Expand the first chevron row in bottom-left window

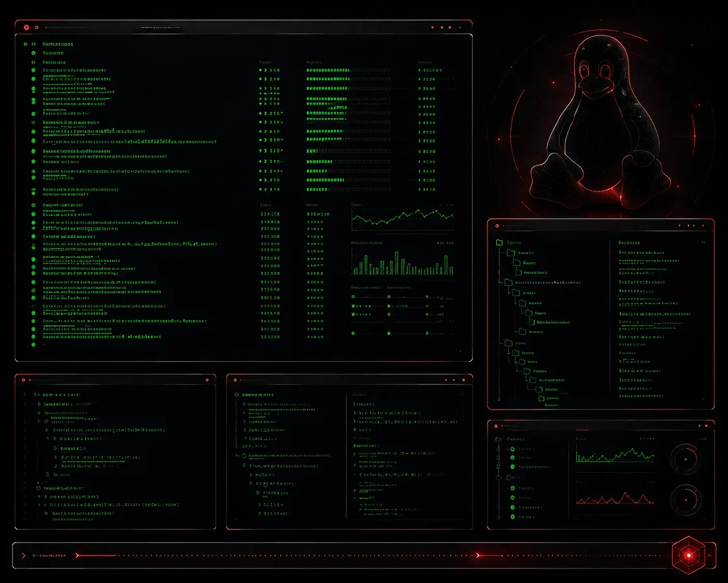point(39,404)
